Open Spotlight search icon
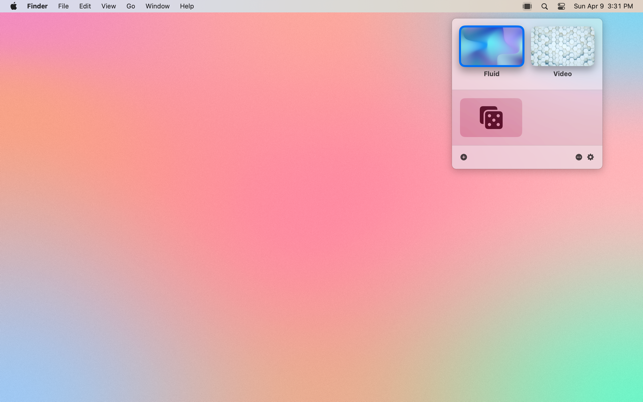This screenshot has height=402, width=643. [x=544, y=6]
